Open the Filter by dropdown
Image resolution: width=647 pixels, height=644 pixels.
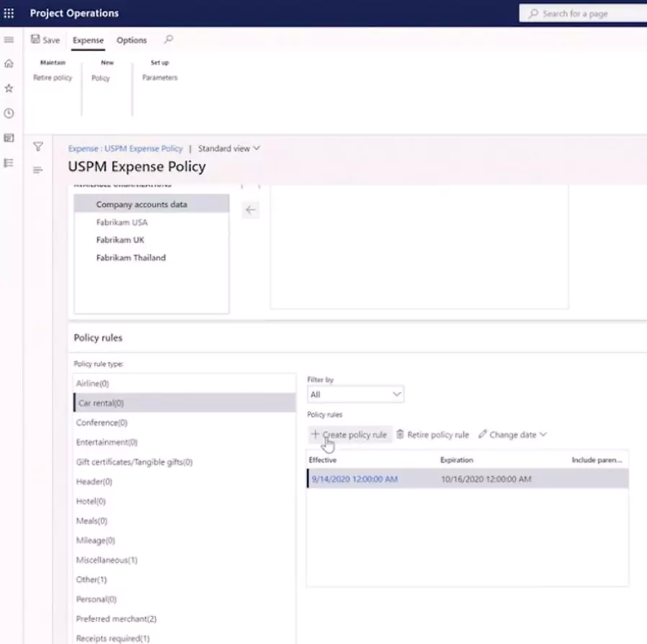coord(355,394)
